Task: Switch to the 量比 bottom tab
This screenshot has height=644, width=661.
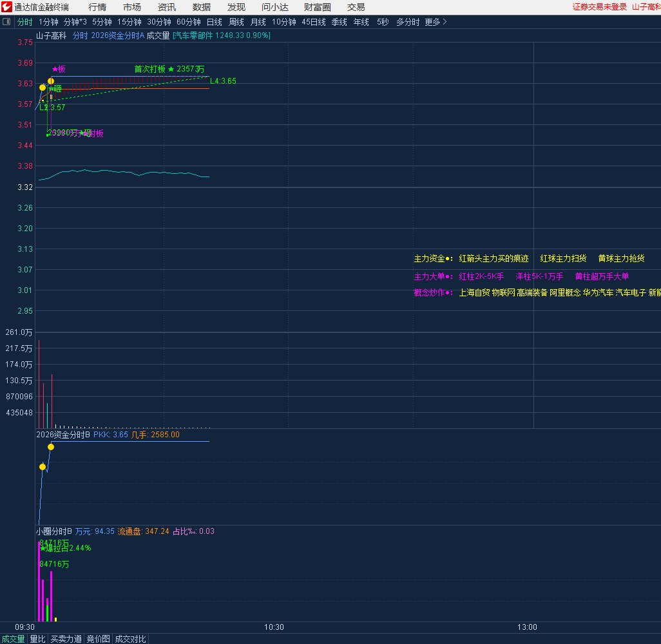Action: pos(38,639)
